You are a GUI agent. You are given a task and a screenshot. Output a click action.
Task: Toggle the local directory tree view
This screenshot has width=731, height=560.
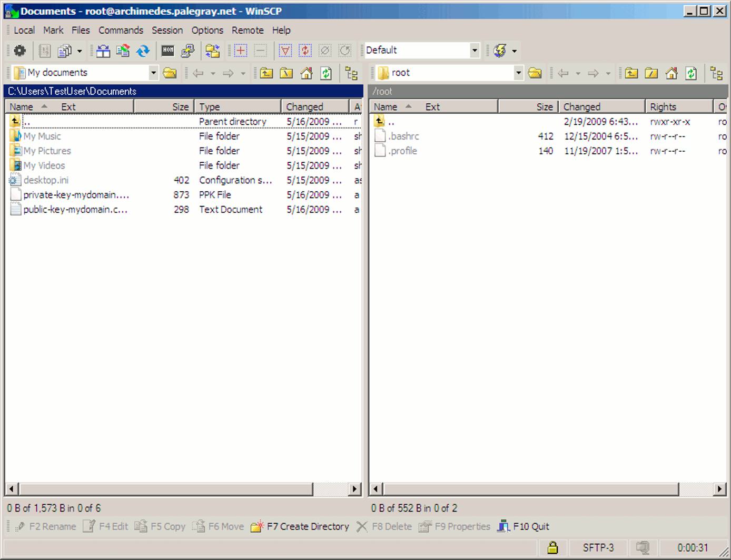[351, 73]
